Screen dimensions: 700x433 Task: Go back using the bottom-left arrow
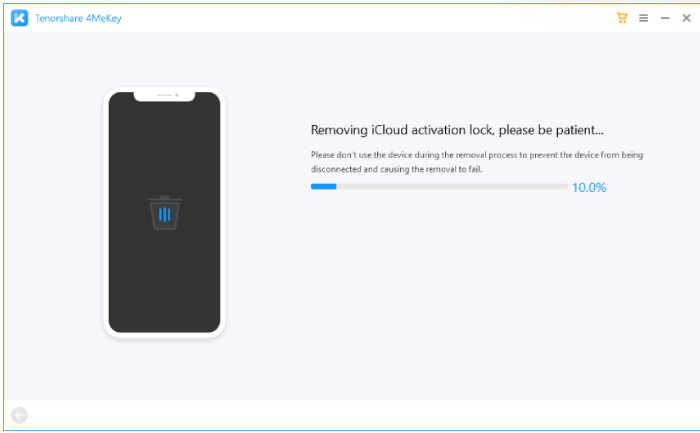click(19, 416)
